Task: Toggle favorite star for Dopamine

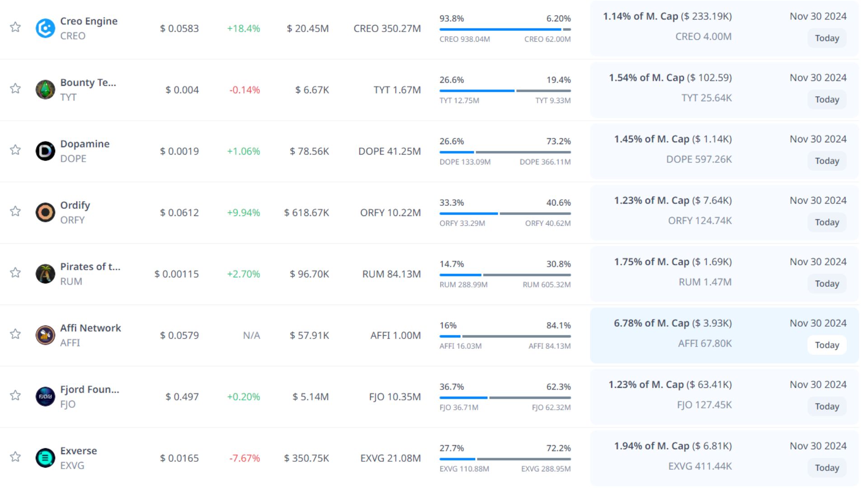Action: (x=15, y=150)
